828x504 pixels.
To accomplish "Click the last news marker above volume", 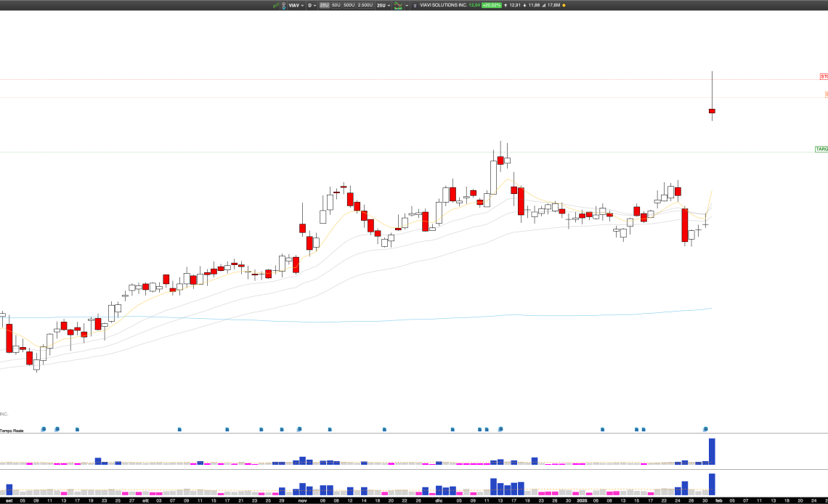I will [705, 429].
